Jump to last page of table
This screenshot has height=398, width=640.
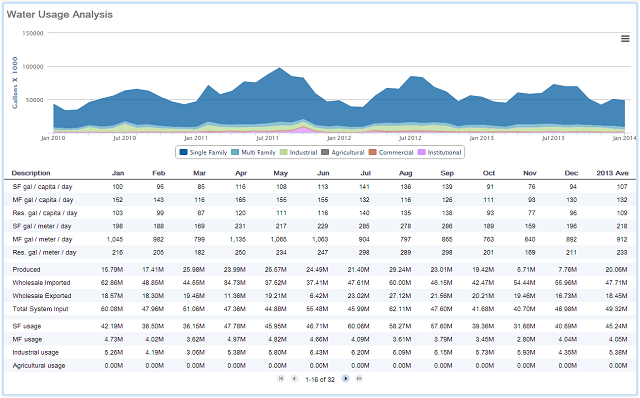click(x=359, y=379)
